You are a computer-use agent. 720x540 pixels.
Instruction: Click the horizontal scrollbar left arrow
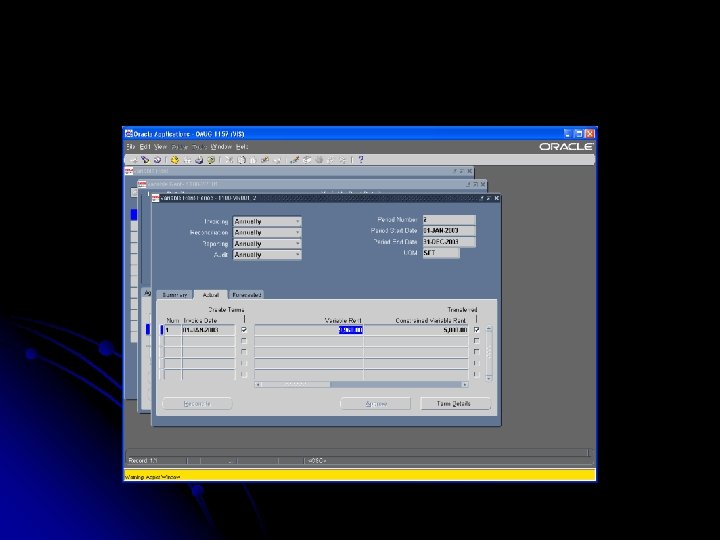[x=258, y=384]
